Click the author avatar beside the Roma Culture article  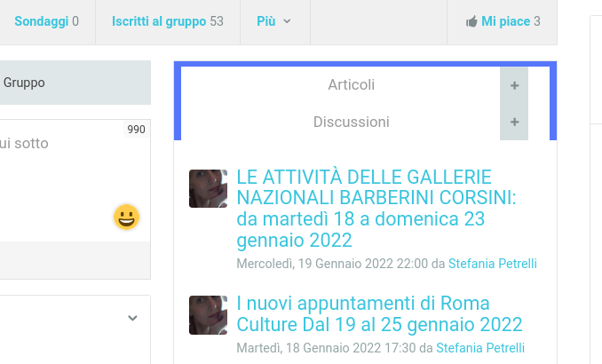(208, 315)
